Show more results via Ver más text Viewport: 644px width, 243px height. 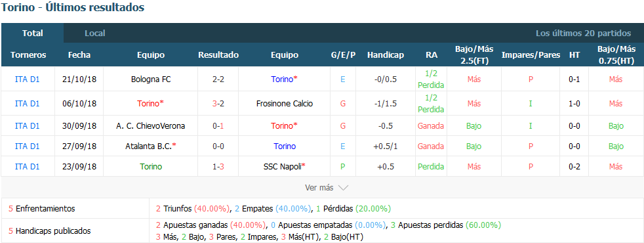[x=319, y=188]
